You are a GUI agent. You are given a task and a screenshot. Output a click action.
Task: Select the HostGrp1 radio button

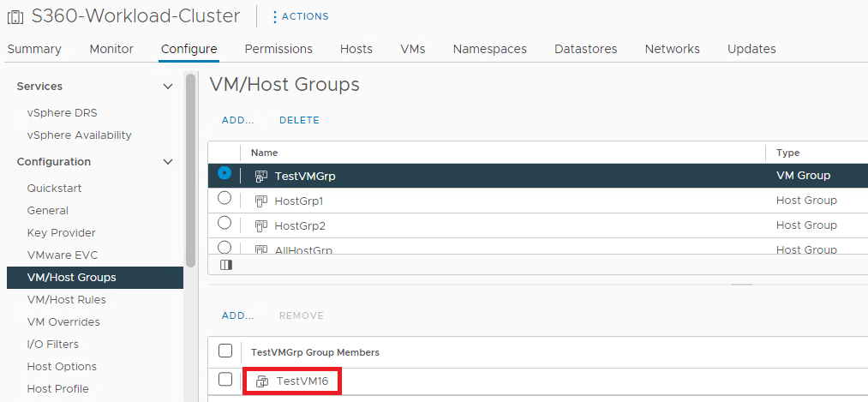(x=224, y=198)
